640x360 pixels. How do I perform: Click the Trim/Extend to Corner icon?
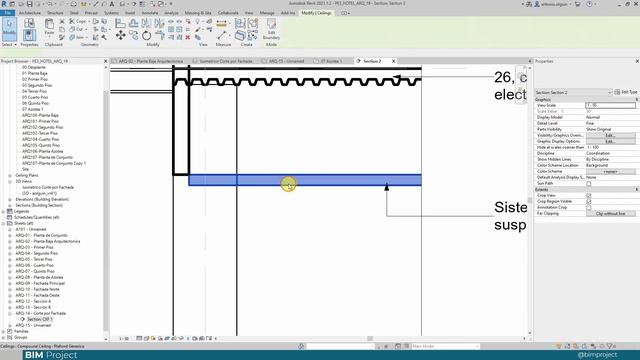coord(160,36)
